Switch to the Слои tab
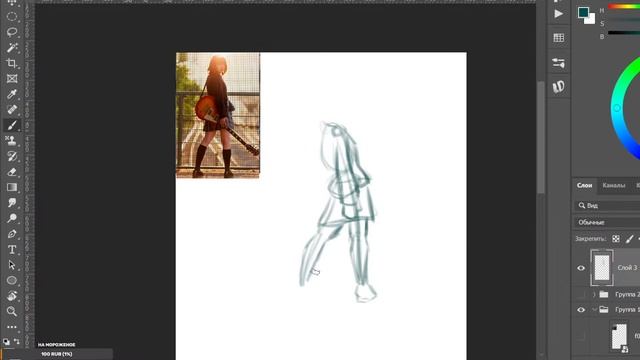This screenshot has height=360, width=640. coord(584,185)
